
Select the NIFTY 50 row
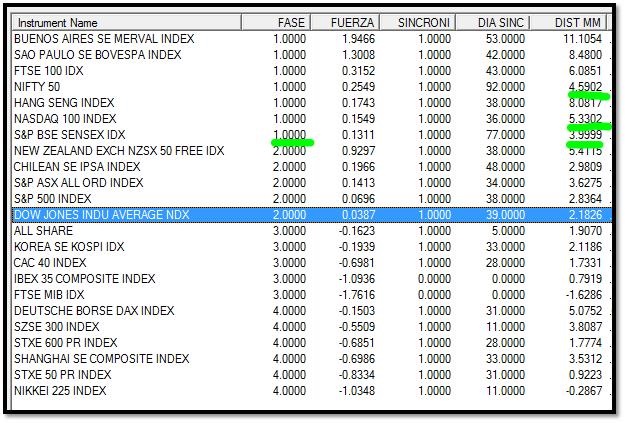click(x=312, y=87)
